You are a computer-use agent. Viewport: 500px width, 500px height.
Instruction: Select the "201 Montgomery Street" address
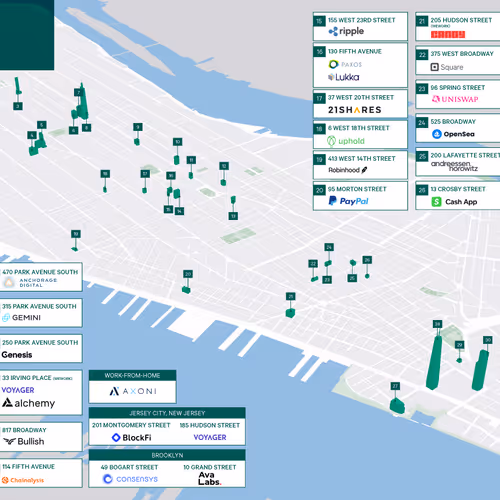(x=131, y=425)
